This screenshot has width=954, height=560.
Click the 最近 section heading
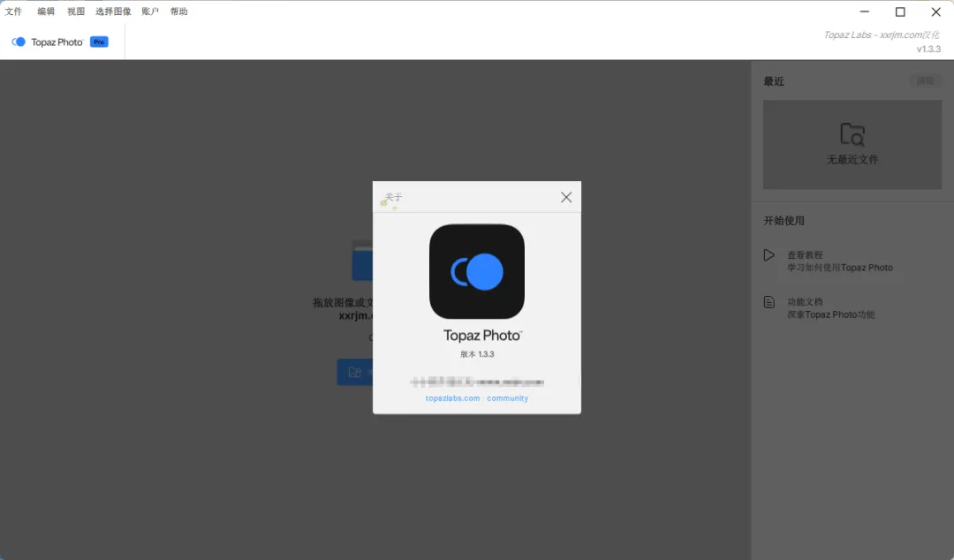coord(774,81)
